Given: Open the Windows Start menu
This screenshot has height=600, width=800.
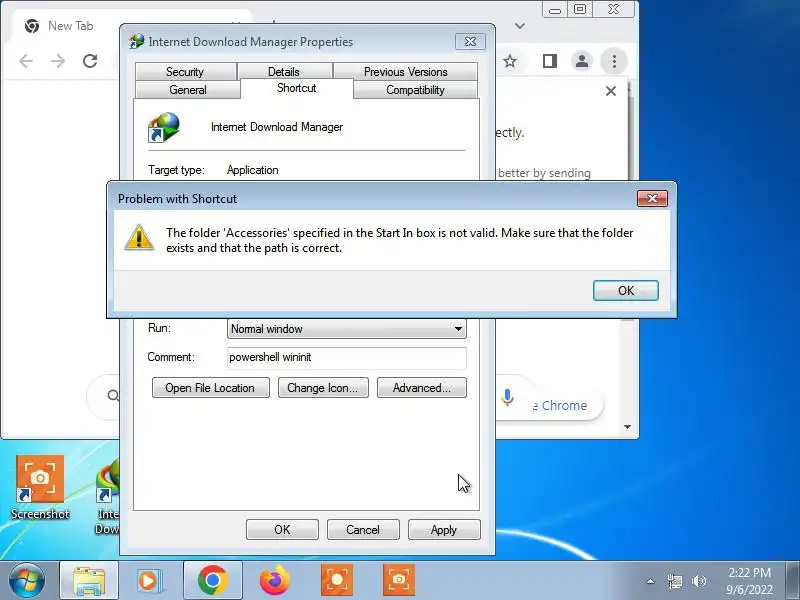Looking at the screenshot, I should pos(27,580).
